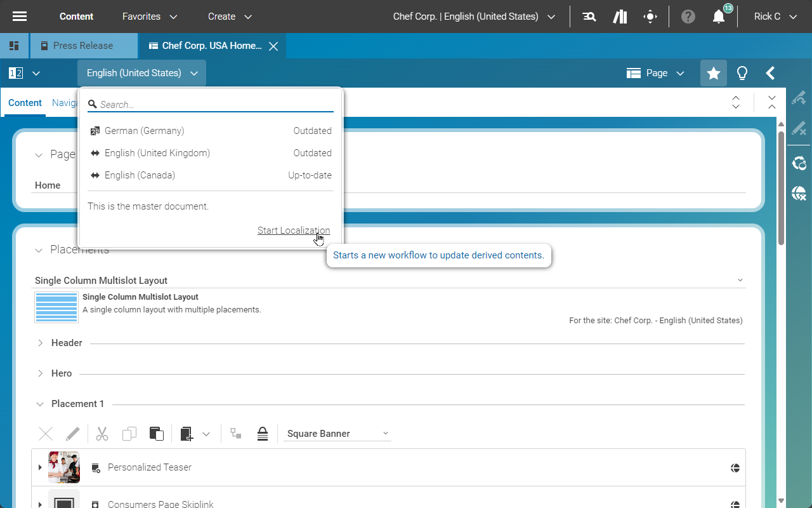Click the dashboard icon left of Press Release tab
Screen dimensions: 812x508
tap(14, 45)
